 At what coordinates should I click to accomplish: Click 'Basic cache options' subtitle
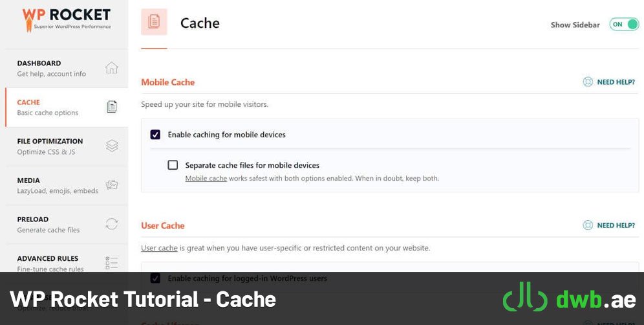pyautogui.click(x=48, y=113)
